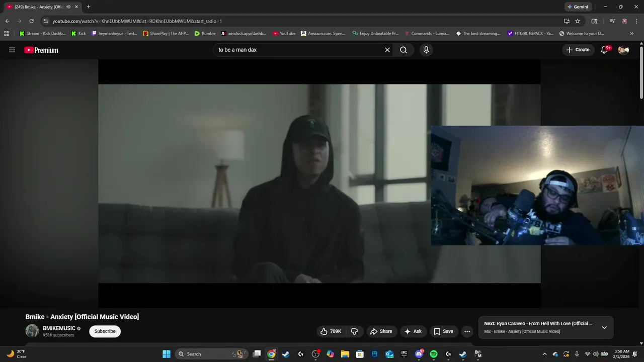Mute the tab's audio speaker icon
This screenshot has width=644, height=362.
(68, 7)
